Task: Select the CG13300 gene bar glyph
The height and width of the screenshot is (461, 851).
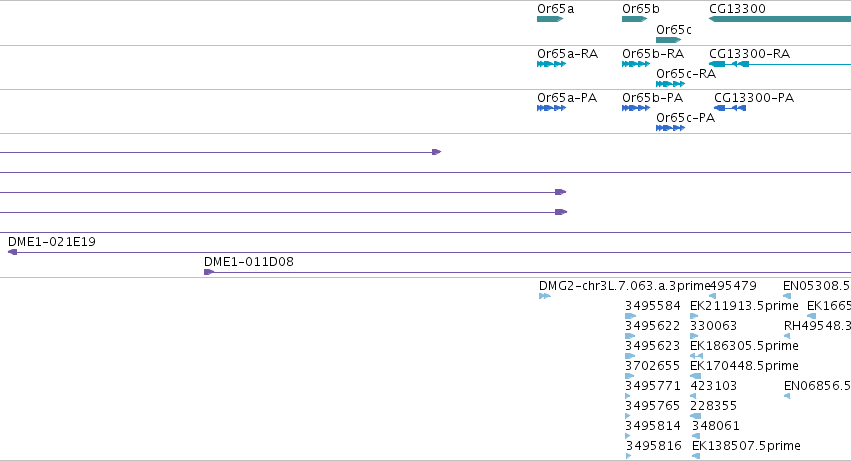Action: click(x=780, y=19)
